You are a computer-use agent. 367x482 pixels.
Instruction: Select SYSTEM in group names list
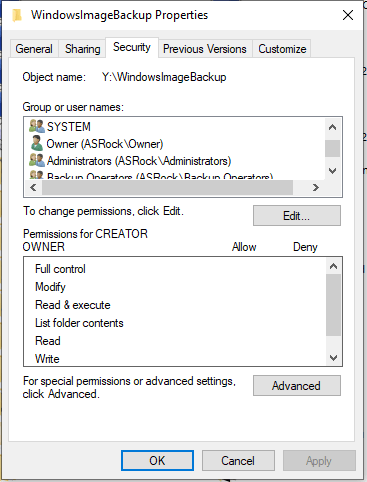pos(69,126)
